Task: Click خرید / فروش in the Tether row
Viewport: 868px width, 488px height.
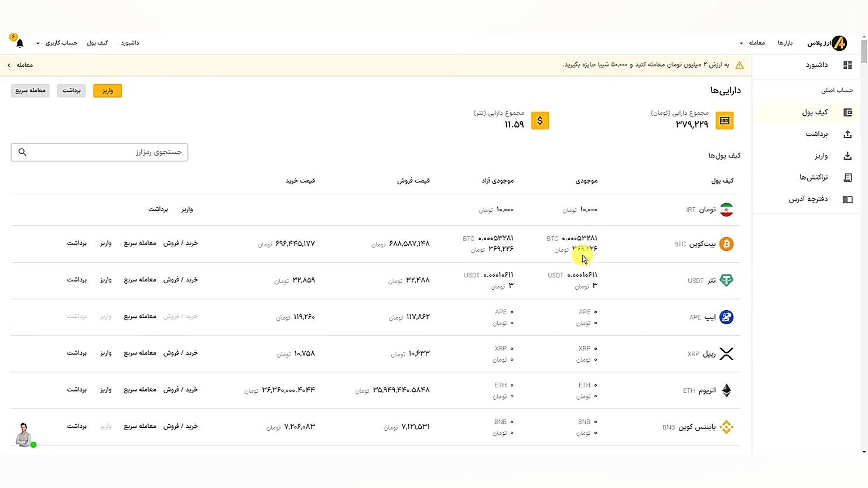Action: (180, 280)
